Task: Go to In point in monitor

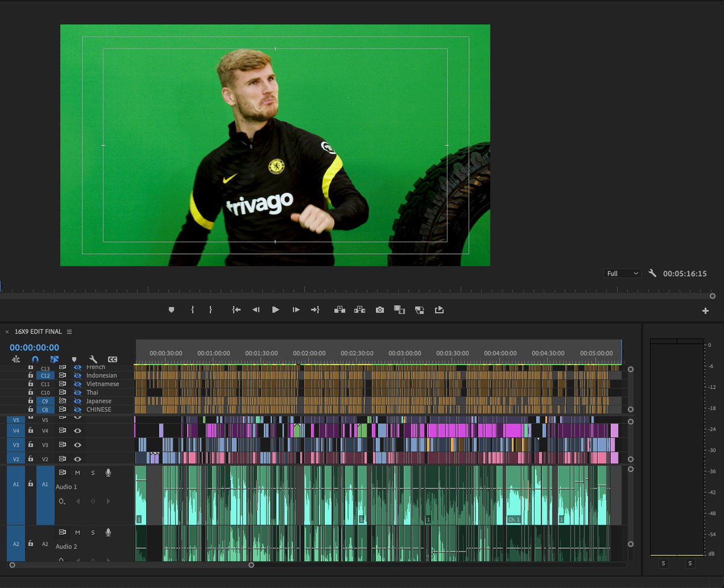Action: point(236,309)
